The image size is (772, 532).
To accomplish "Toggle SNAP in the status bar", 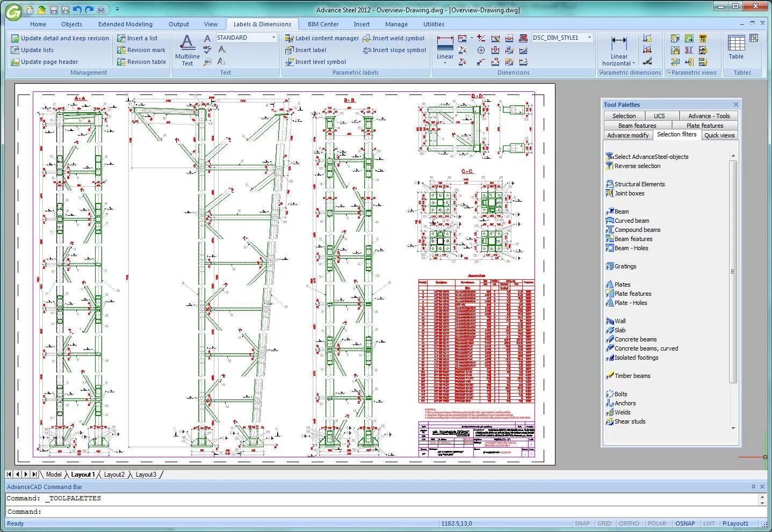I will click(x=582, y=523).
